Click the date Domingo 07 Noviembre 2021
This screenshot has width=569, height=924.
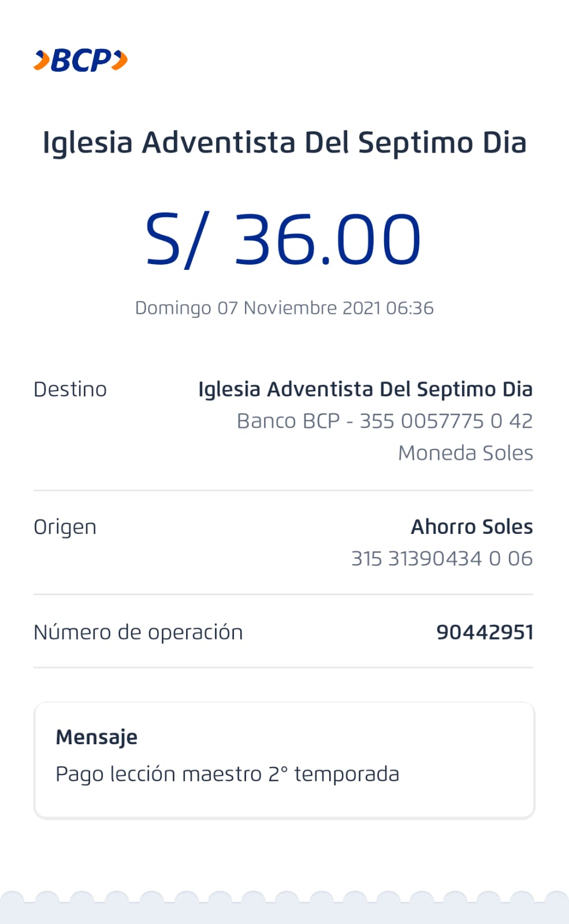[258, 308]
